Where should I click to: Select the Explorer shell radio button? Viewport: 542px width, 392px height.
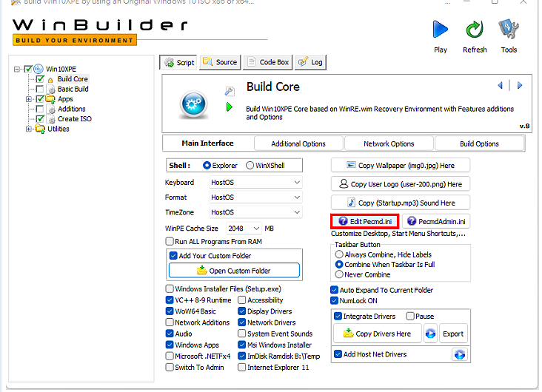[x=207, y=166]
